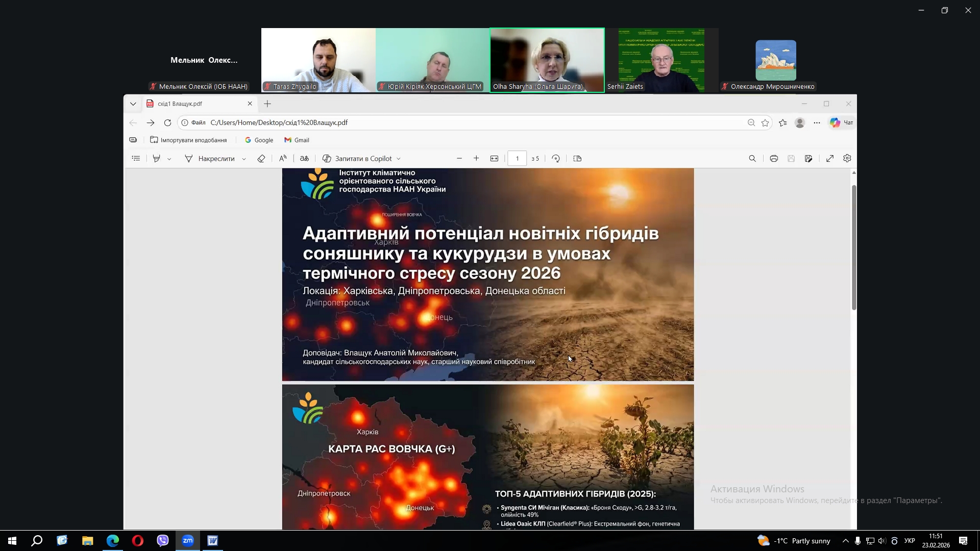The width and height of the screenshot is (980, 551).
Task: Select the eraser tool
Action: [261, 159]
